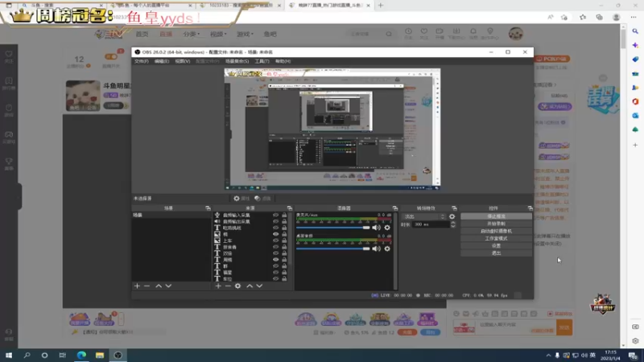Viewport: 644px width, 362px height.
Task: Expand the 游戏 dropdown in Douyu nav bar
Action: click(x=245, y=34)
